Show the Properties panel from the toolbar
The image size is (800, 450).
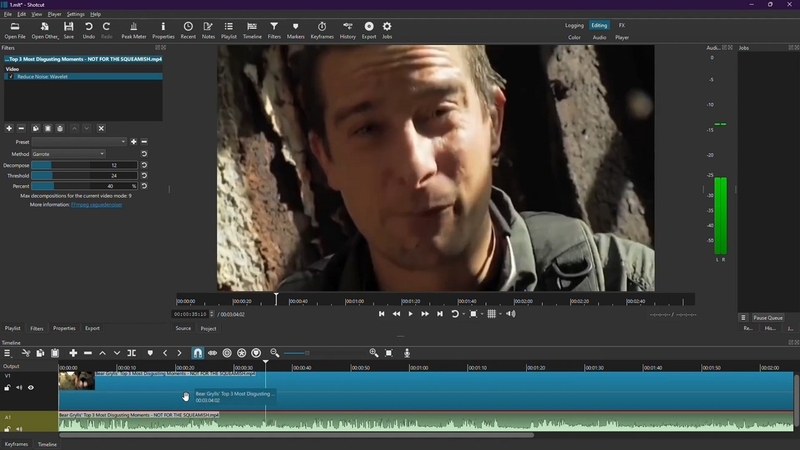click(x=163, y=30)
